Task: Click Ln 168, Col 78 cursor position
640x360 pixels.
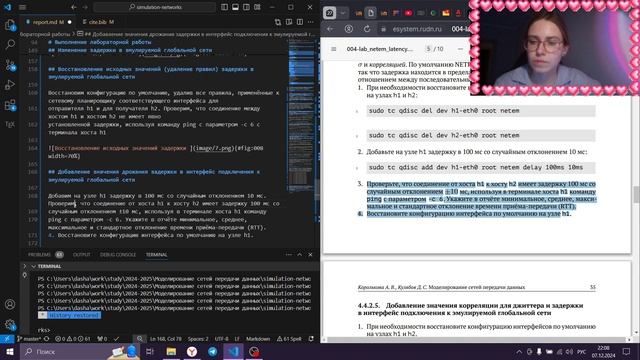Action: point(166,339)
